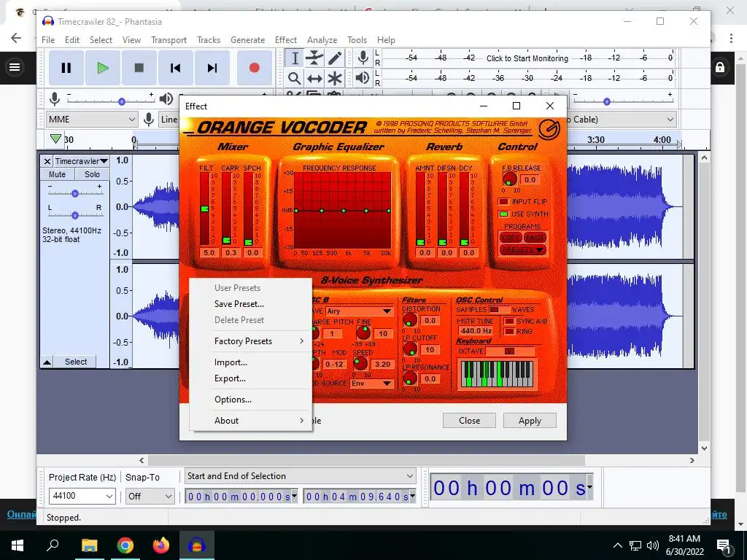Switch the SAMPLES/WAVES toggle
This screenshot has width=747, height=560.
499,309
